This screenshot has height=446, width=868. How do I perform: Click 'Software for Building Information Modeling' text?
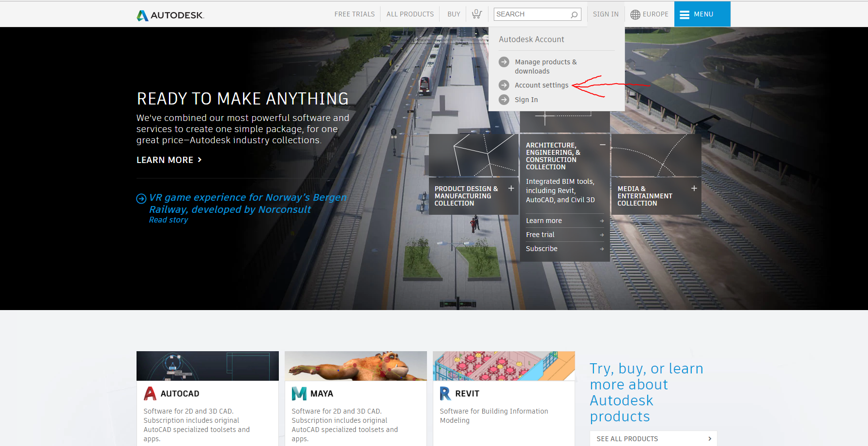(494, 416)
